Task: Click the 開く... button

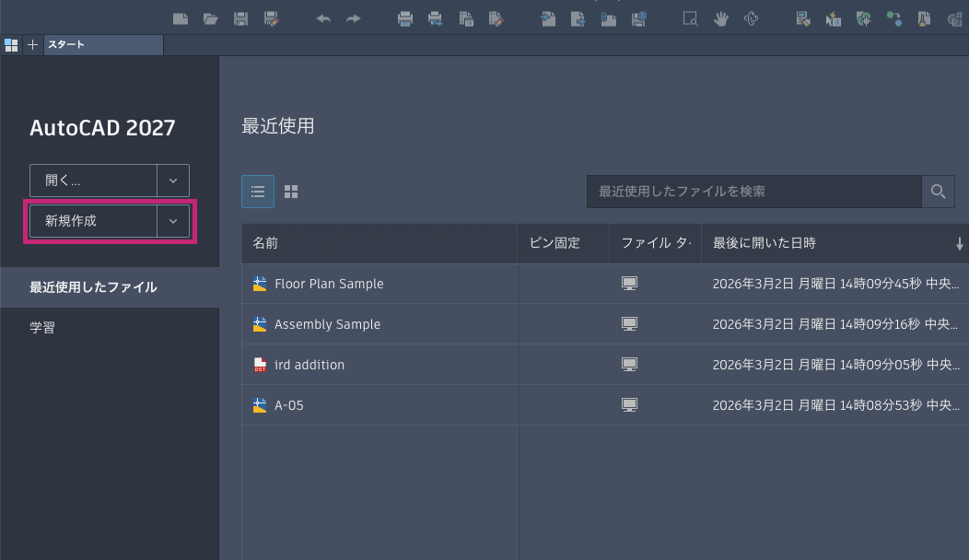Action: (93, 181)
